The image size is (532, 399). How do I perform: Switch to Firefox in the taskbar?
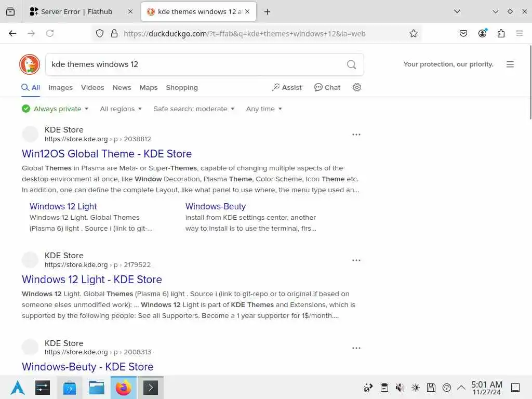tap(124, 388)
